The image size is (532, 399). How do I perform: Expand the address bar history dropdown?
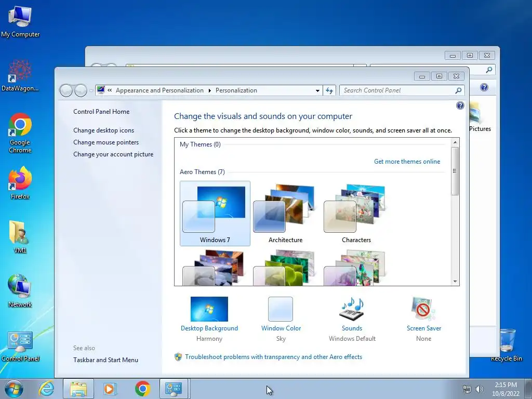click(317, 90)
